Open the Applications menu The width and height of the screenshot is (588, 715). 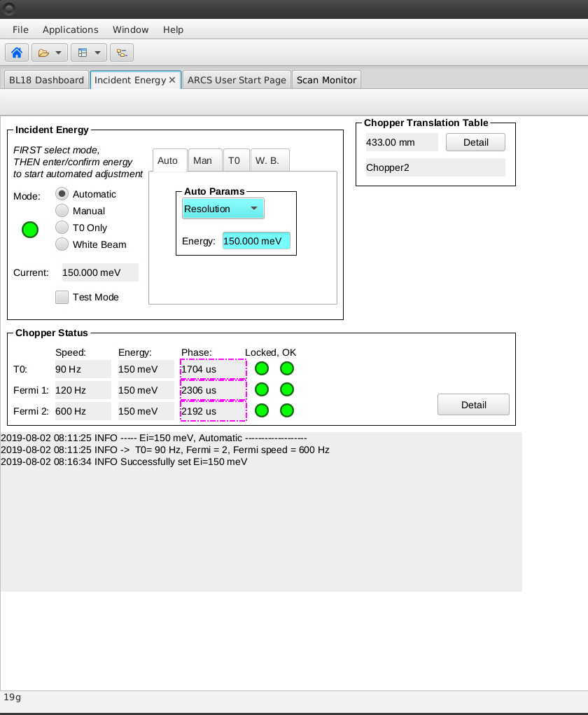click(70, 29)
